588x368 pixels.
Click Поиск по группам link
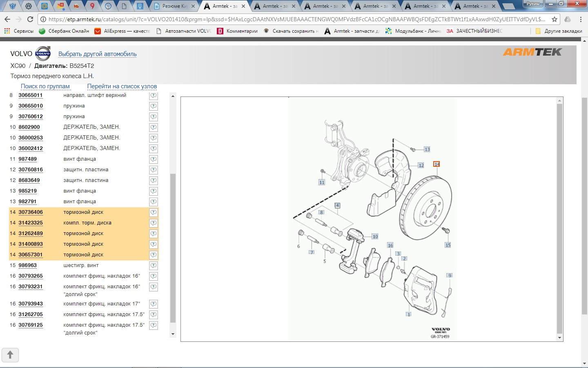[x=45, y=86]
